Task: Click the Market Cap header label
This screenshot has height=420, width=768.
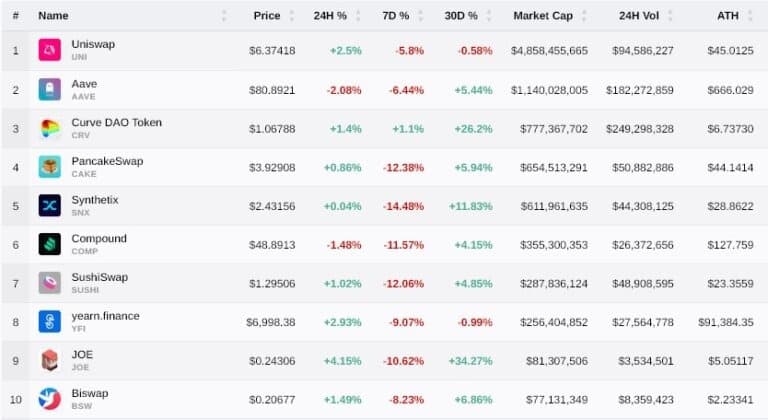Action: (x=543, y=16)
